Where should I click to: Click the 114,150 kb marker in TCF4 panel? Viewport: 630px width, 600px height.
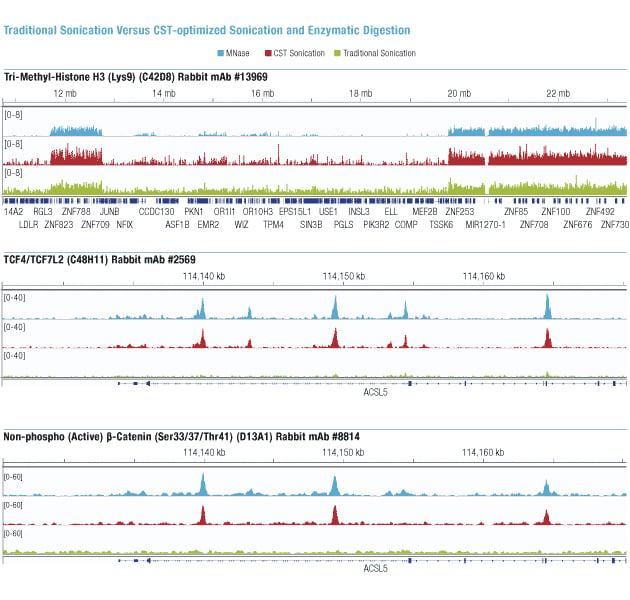pos(344,276)
